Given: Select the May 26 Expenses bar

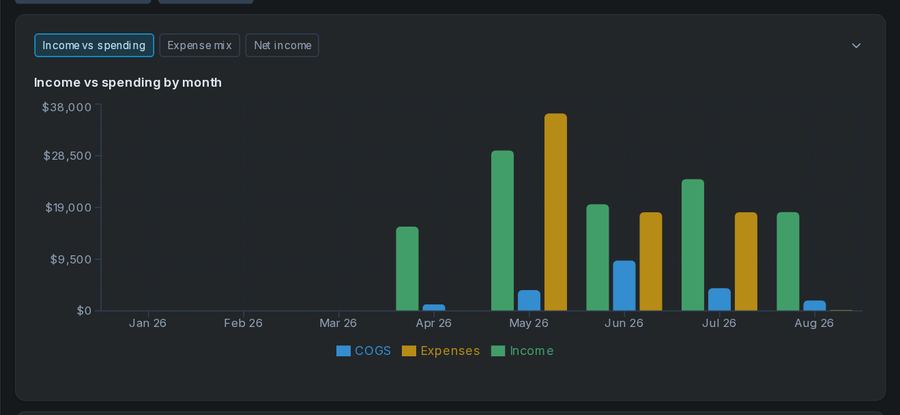Looking at the screenshot, I should coord(556,212).
